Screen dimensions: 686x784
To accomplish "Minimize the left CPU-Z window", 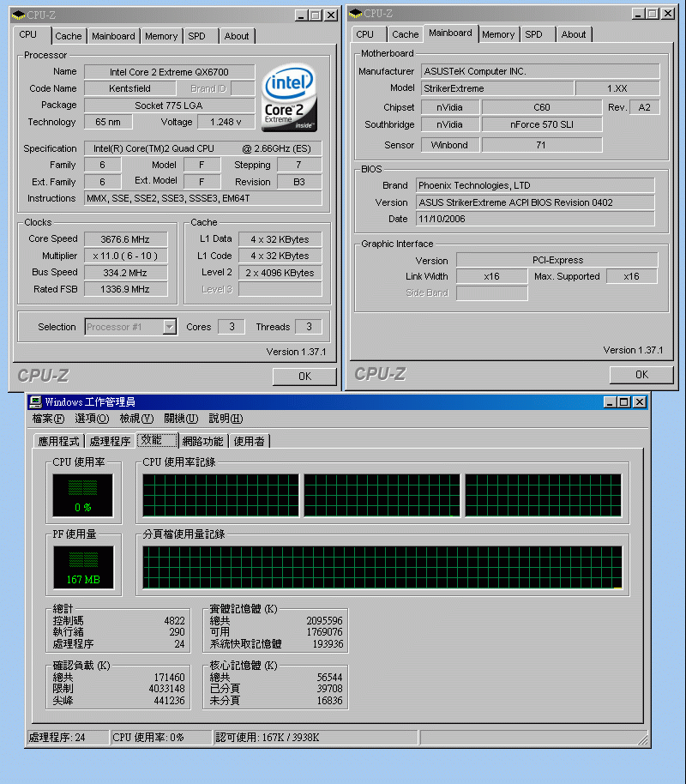I will point(301,15).
